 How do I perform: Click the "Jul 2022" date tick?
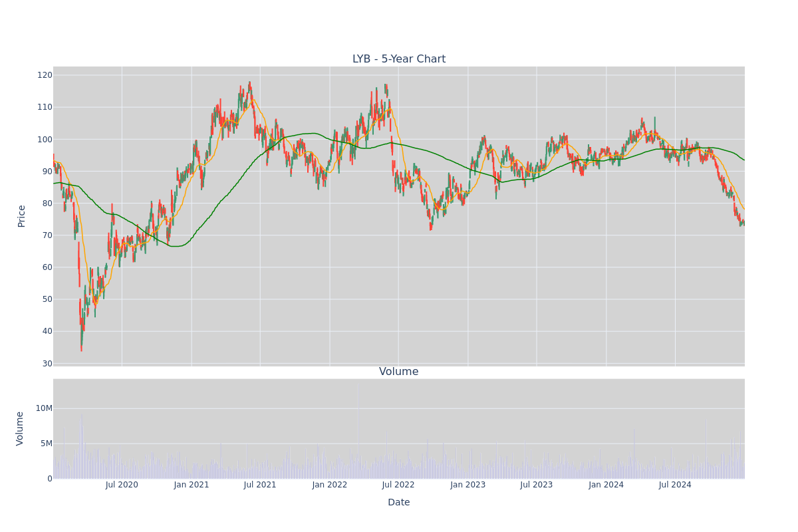[398, 485]
